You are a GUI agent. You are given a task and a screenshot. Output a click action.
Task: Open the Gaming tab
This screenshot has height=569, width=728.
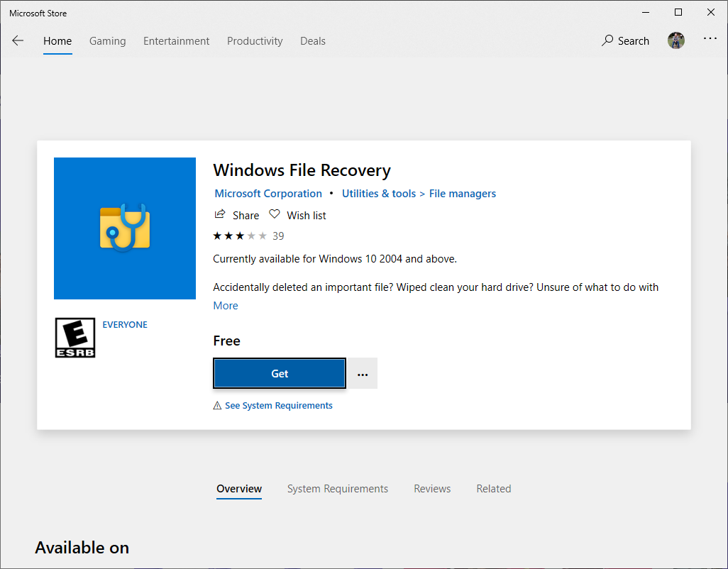click(108, 41)
